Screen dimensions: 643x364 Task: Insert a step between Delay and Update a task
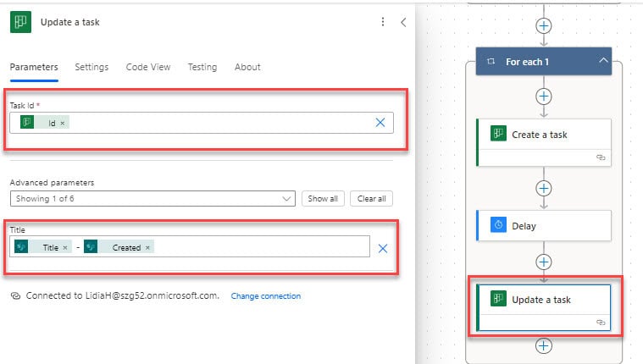click(543, 262)
